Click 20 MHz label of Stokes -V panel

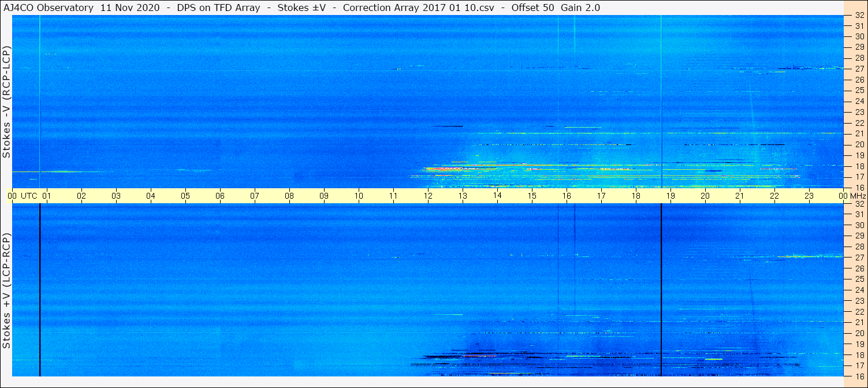coord(859,144)
